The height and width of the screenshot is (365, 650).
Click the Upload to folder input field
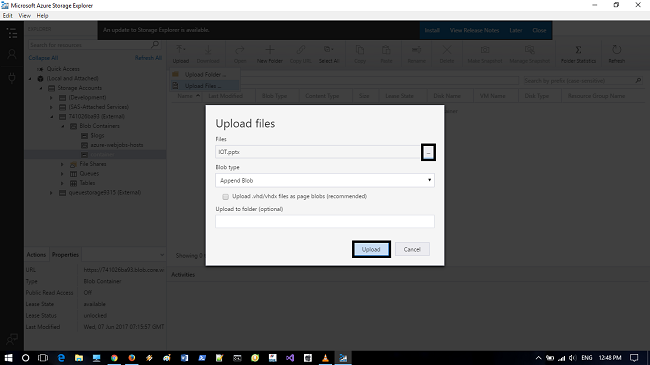pos(325,221)
